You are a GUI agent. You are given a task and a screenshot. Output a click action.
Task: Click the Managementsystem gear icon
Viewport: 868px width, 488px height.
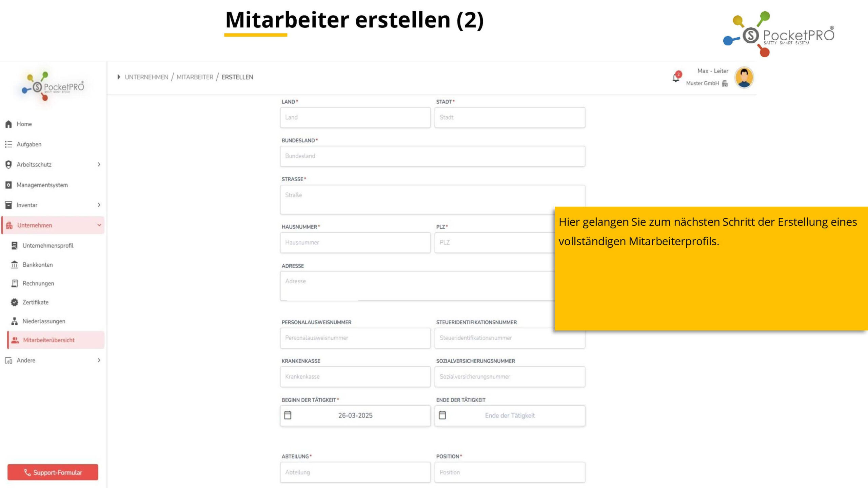[8, 185]
